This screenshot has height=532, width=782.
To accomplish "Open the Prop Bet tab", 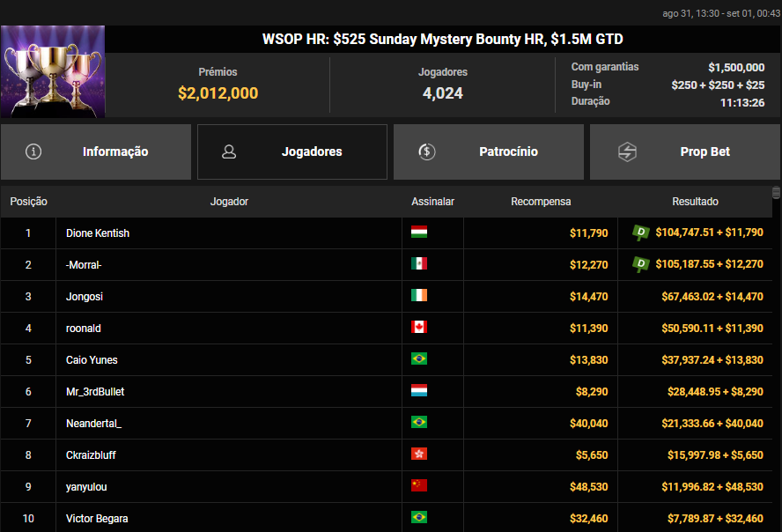I will click(685, 151).
